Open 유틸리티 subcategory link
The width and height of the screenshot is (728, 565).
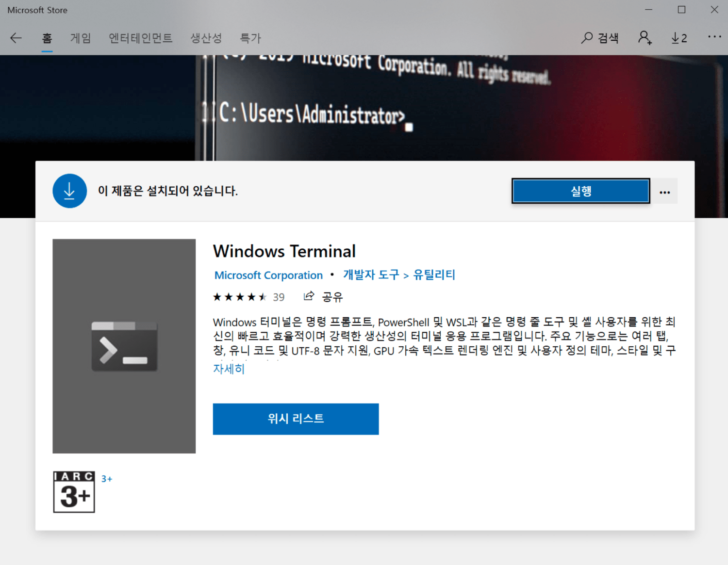tap(434, 275)
